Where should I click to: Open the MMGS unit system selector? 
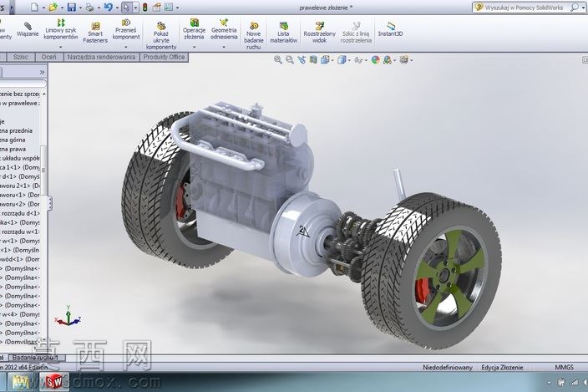(x=565, y=367)
